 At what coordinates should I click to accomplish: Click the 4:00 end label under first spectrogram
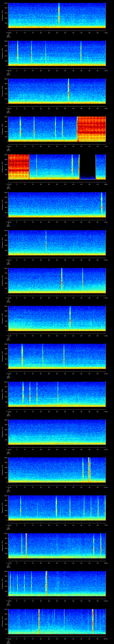tap(106, 33)
